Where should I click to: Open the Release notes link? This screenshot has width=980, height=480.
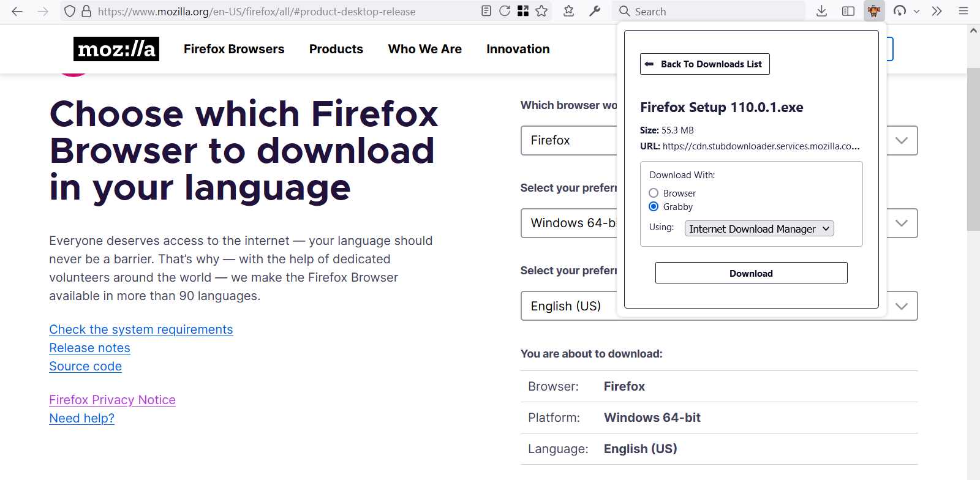point(89,348)
